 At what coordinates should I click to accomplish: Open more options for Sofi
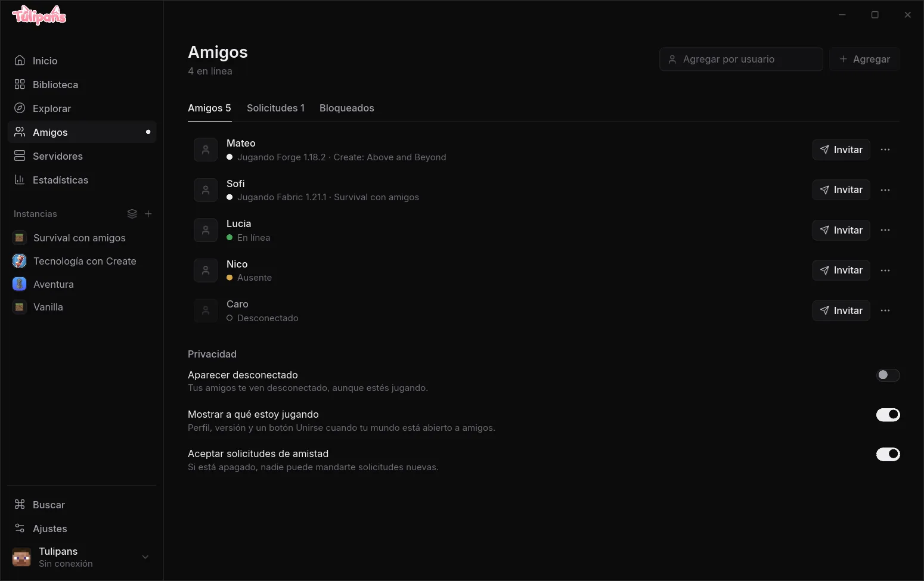tap(885, 190)
